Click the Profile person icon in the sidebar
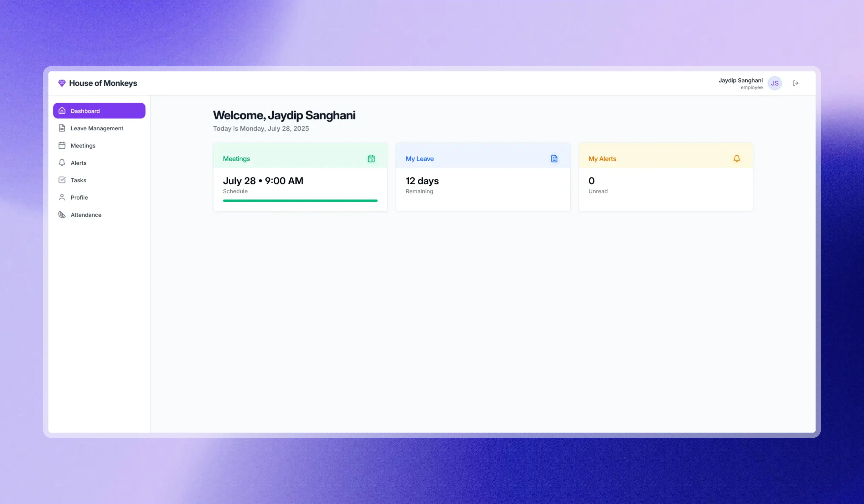Screen dimensions: 864x504 [62, 197]
